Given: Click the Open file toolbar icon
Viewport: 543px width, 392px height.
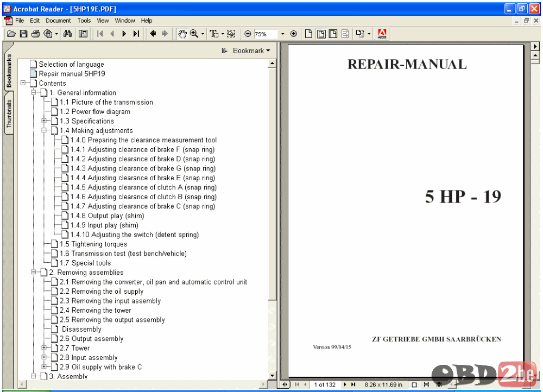Looking at the screenshot, I should point(11,34).
